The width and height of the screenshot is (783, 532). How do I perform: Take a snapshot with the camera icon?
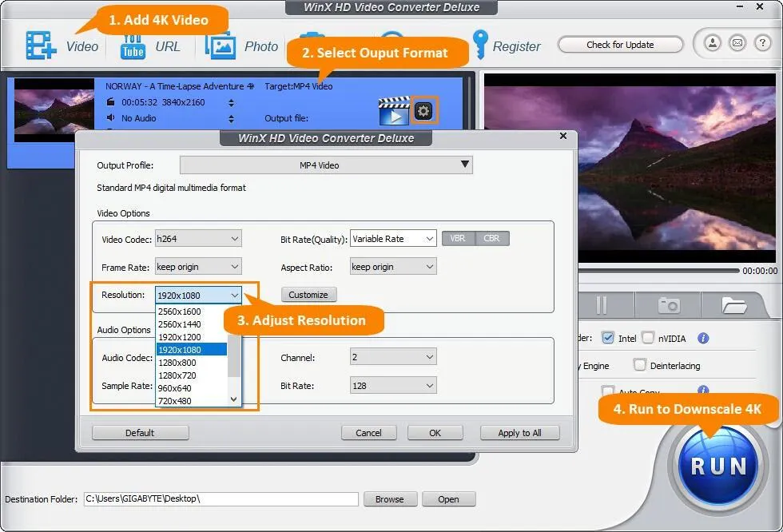pyautogui.click(x=669, y=305)
